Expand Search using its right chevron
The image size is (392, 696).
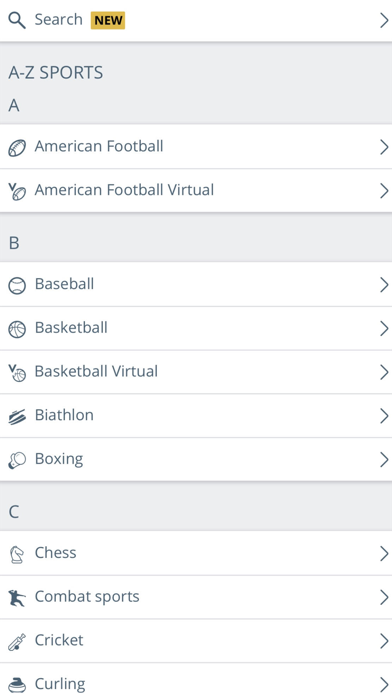click(384, 20)
